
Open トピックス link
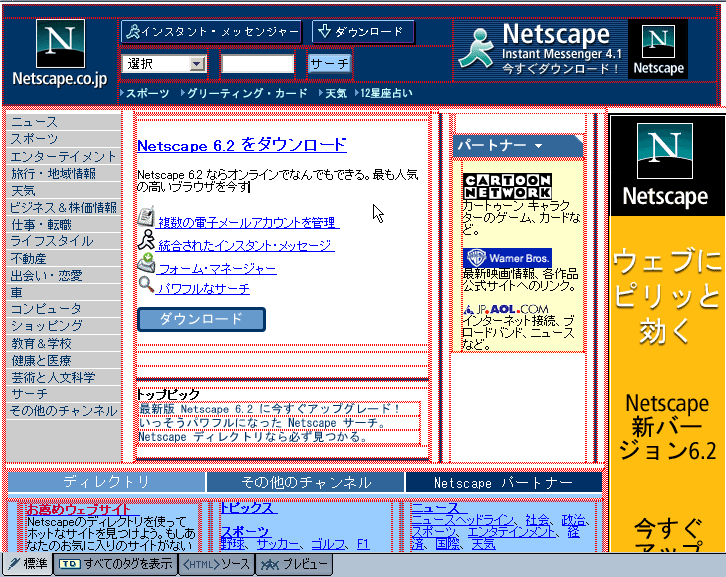(x=248, y=508)
